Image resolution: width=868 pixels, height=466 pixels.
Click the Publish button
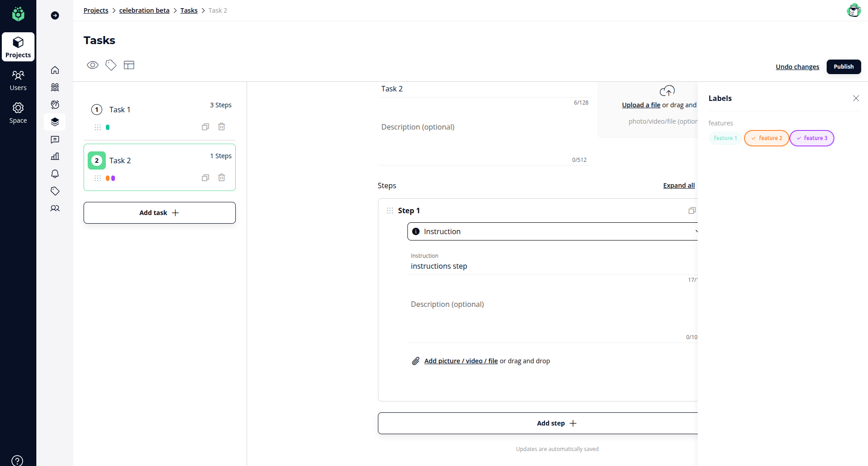(843, 67)
